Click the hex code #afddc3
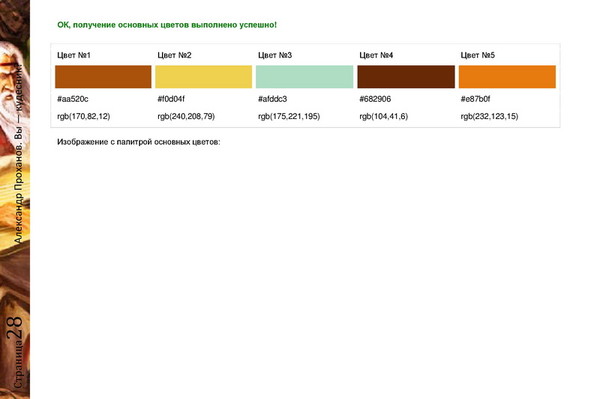This screenshot has height=399, width=600. [x=272, y=99]
